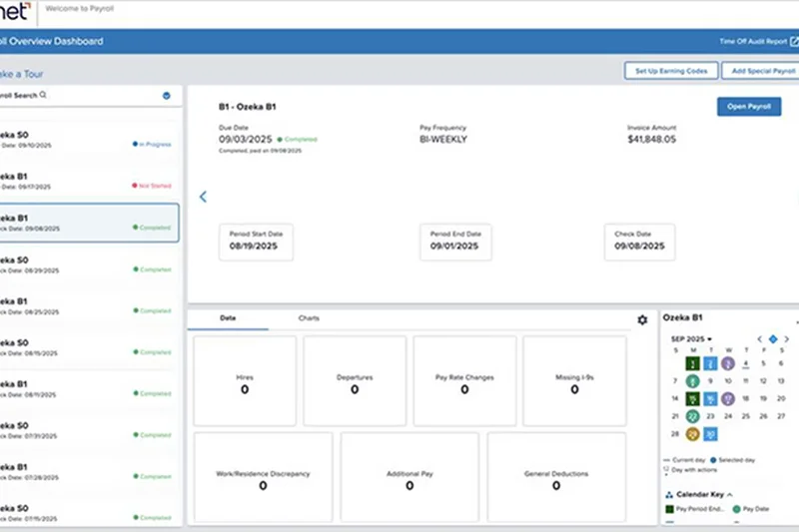This screenshot has height=532, width=799.
Task: Select pay period end day 1 on the calendar
Action: 692,363
